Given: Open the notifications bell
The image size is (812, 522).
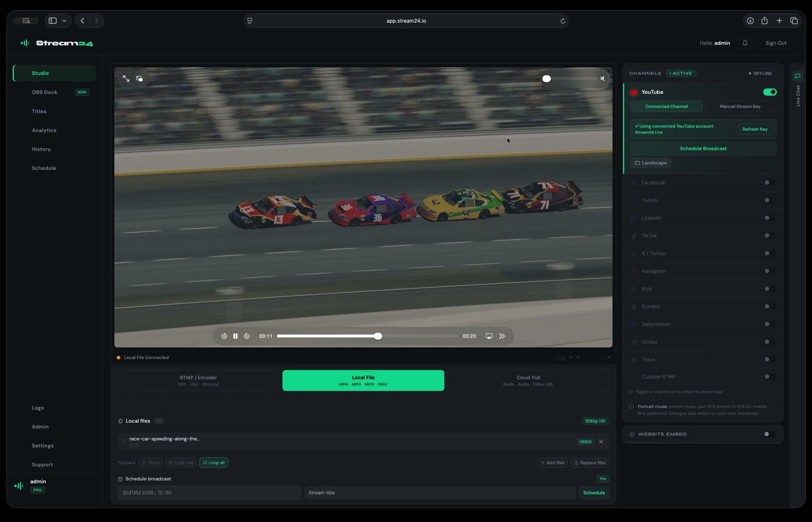Looking at the screenshot, I should pos(745,43).
